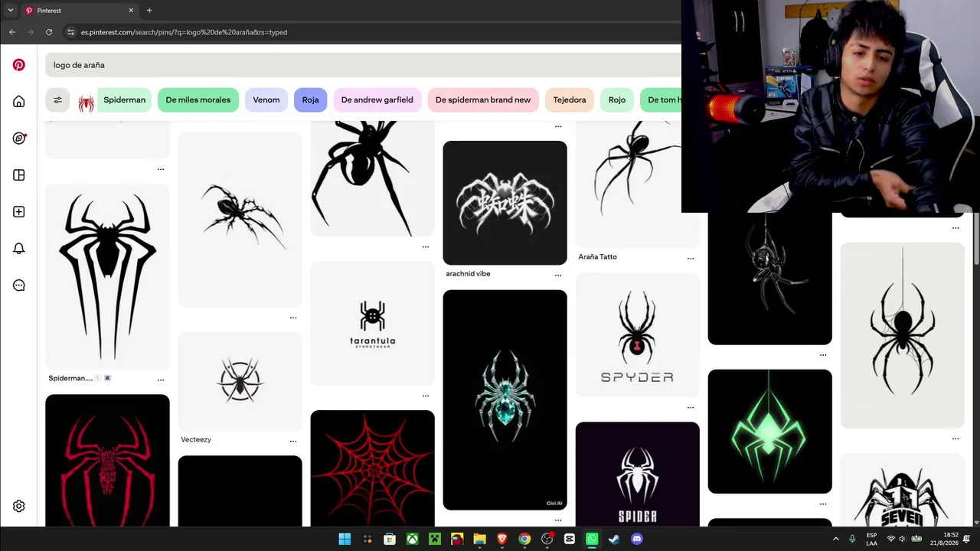Open options for the 'Spiderman....' pin
This screenshot has width=980, height=551.
pyautogui.click(x=161, y=379)
